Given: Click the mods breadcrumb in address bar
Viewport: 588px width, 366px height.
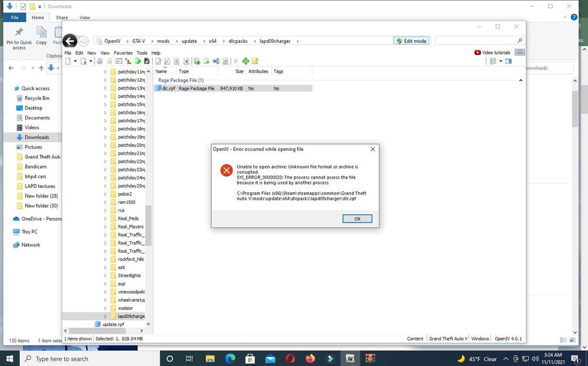Looking at the screenshot, I should click(163, 41).
